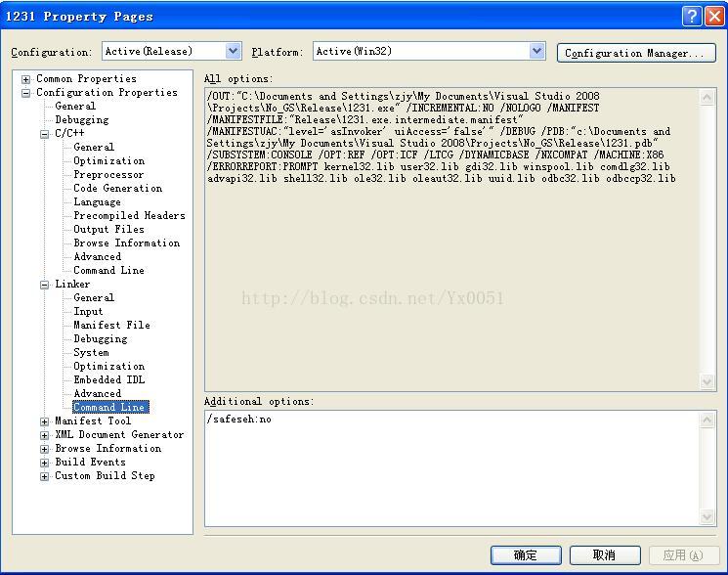This screenshot has height=575, width=728.
Task: Select Debugging under Linker
Action: (101, 339)
